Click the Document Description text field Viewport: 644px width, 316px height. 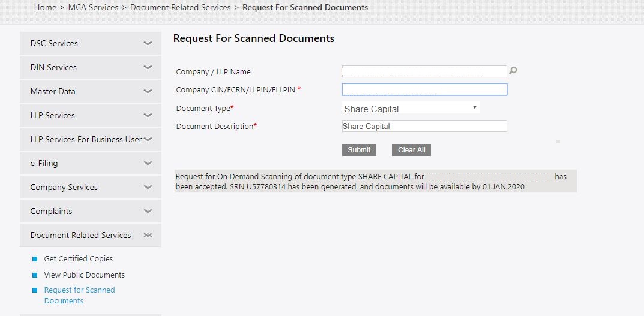[424, 126]
